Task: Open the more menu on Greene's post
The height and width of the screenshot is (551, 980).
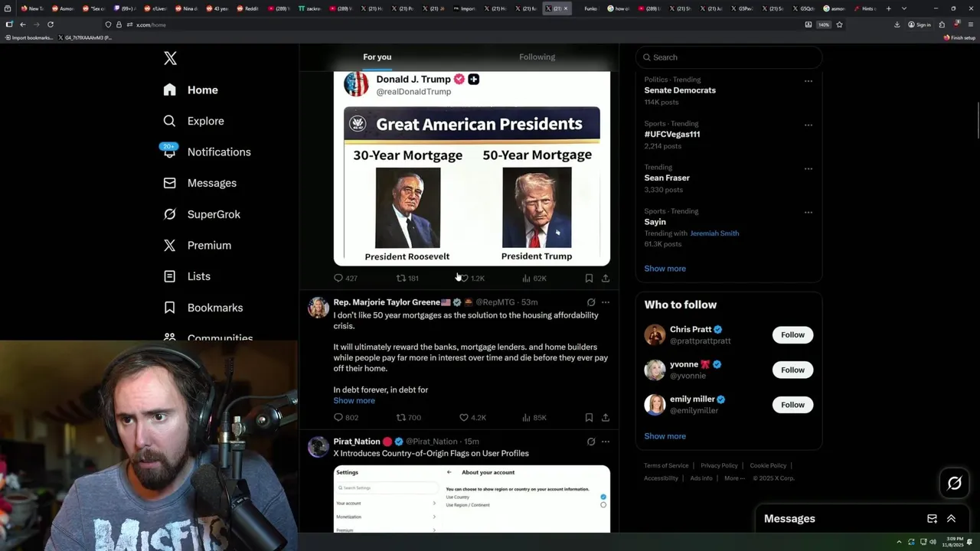Action: (x=605, y=302)
